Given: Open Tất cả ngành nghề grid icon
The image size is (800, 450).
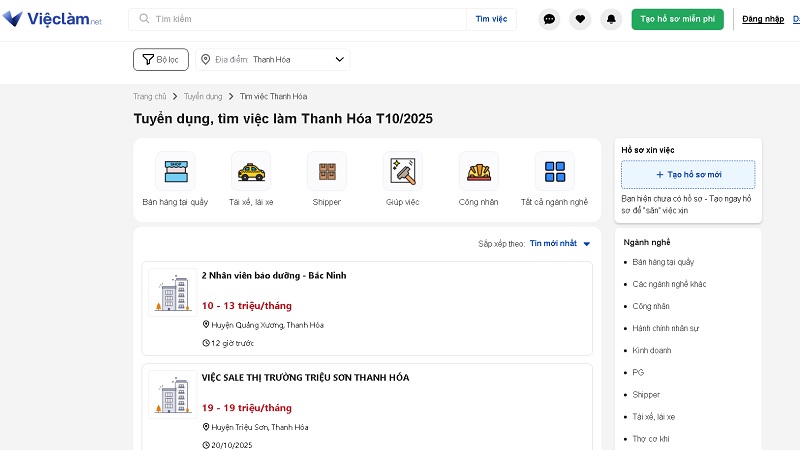Looking at the screenshot, I should [x=555, y=171].
